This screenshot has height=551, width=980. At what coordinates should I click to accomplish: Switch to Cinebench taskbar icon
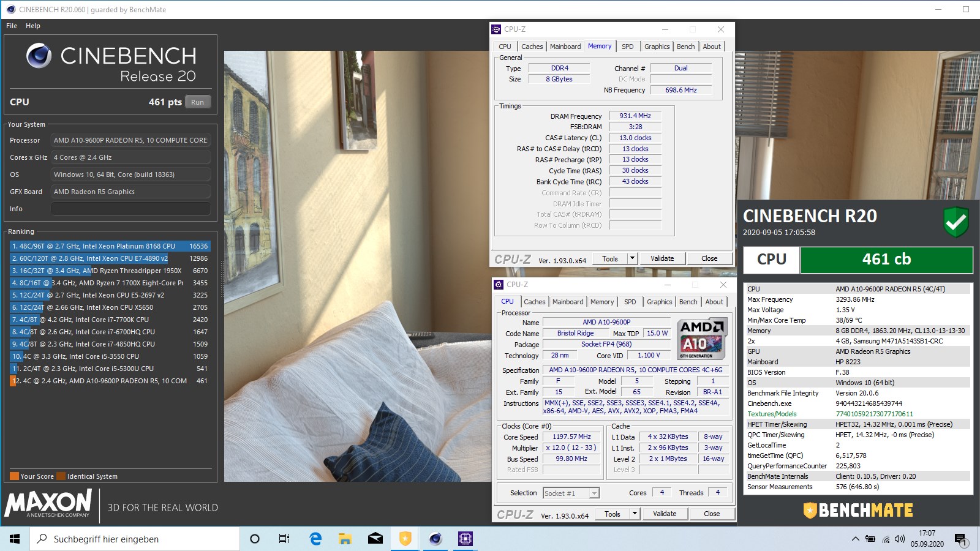click(x=435, y=539)
